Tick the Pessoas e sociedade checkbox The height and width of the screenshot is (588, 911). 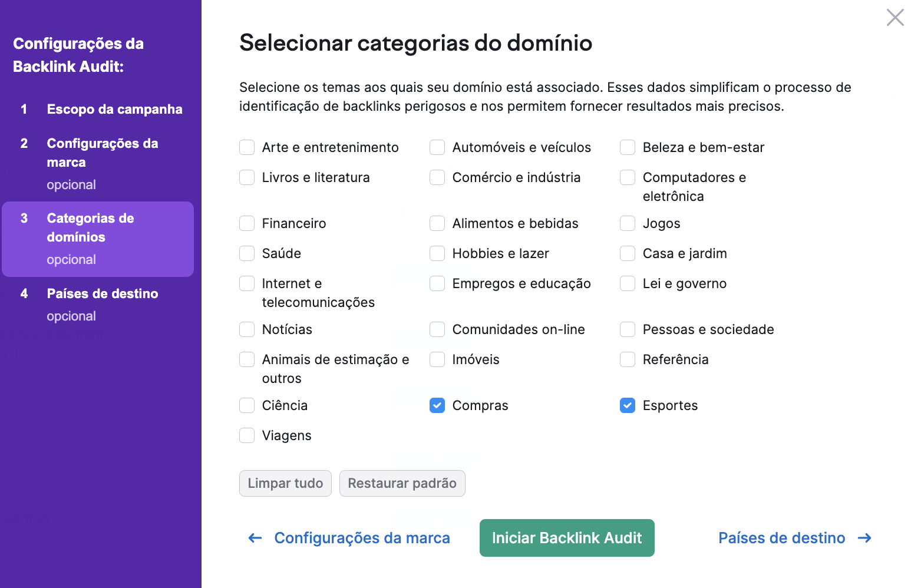coord(628,329)
